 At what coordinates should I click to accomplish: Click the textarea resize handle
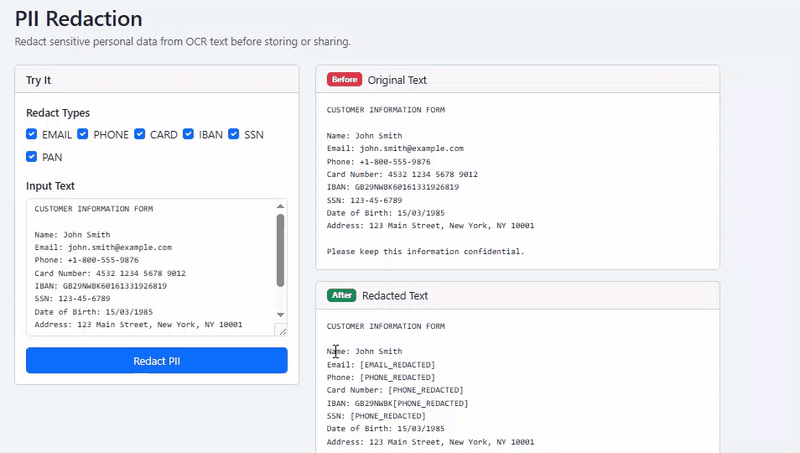(x=281, y=330)
